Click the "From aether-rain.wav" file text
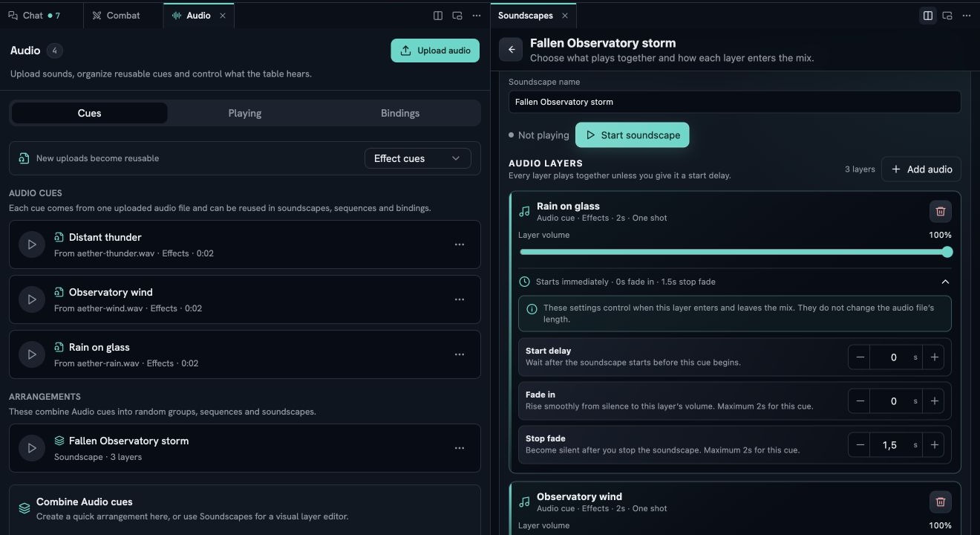The width and height of the screenshot is (980, 535). tap(97, 363)
